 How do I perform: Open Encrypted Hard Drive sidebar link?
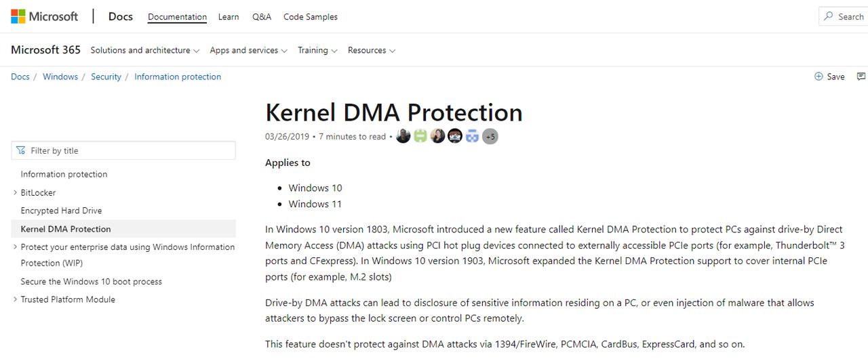(61, 211)
